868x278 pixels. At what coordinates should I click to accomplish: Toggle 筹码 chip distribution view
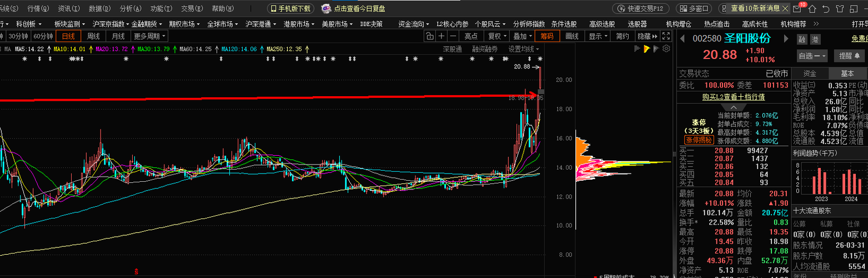click(548, 36)
